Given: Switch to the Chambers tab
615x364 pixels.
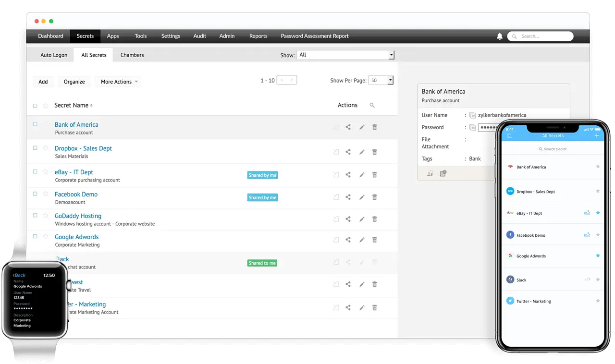Looking at the screenshot, I should tap(132, 55).
